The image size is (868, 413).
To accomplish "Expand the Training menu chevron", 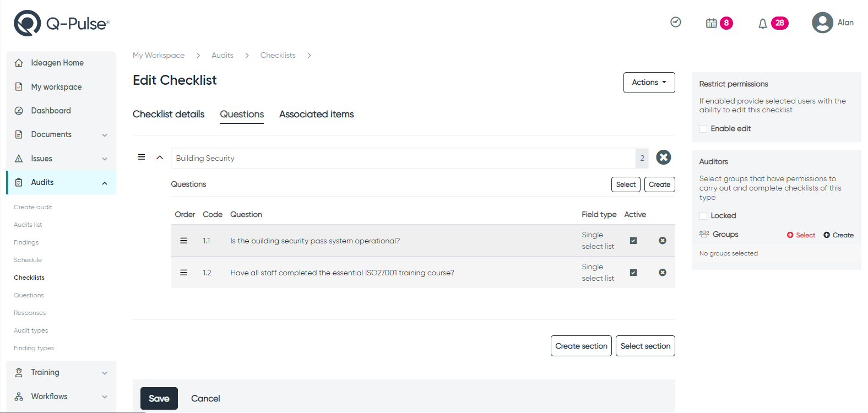I will click(x=105, y=373).
